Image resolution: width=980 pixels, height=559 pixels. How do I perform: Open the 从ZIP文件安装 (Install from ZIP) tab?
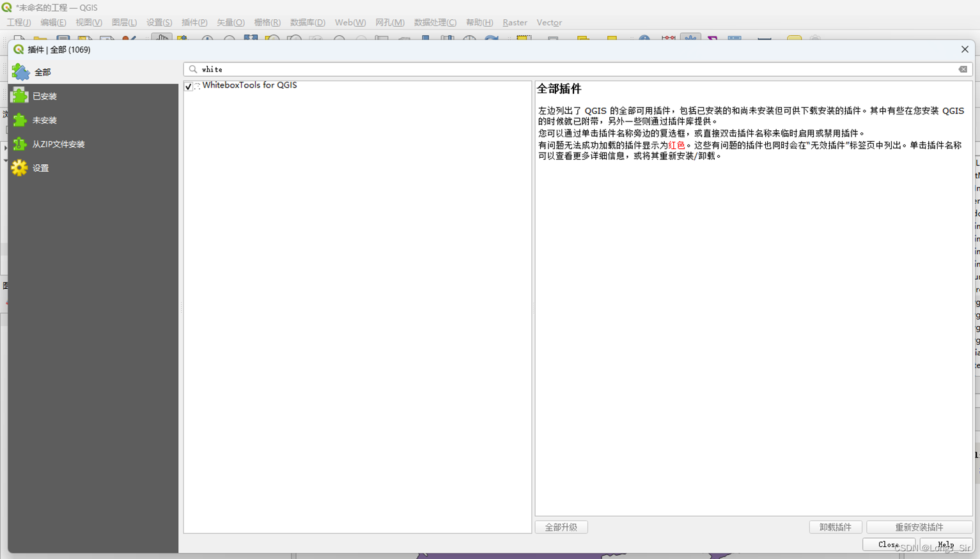click(93, 144)
